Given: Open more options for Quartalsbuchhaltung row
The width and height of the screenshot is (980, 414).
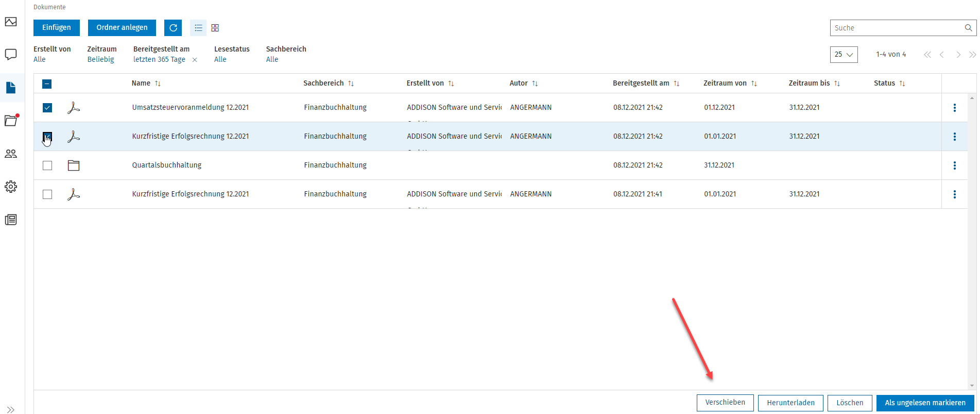Looking at the screenshot, I should tap(955, 165).
